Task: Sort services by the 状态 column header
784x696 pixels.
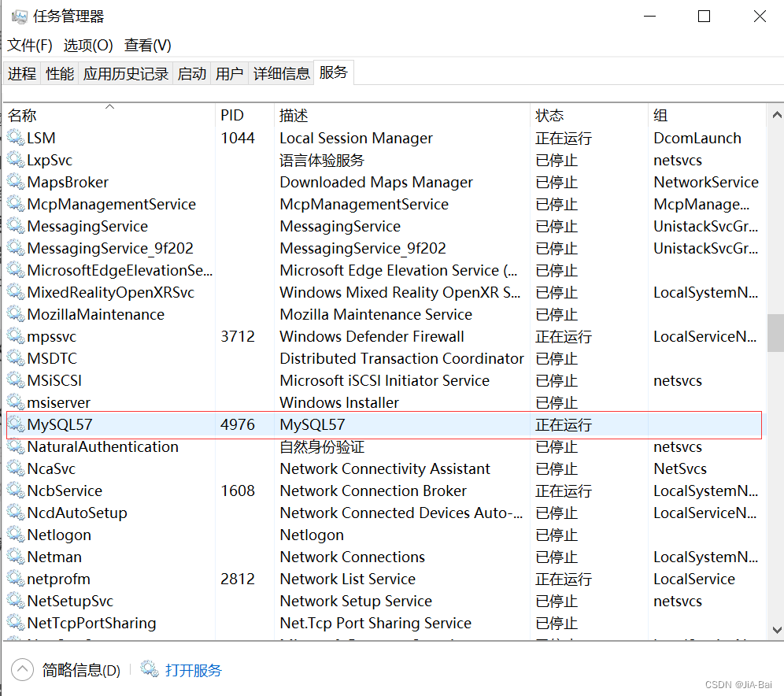Action: point(590,115)
